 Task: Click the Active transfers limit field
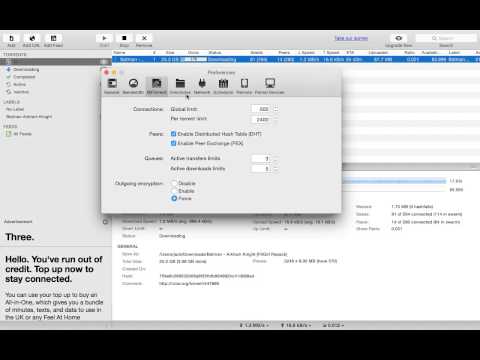click(x=261, y=159)
